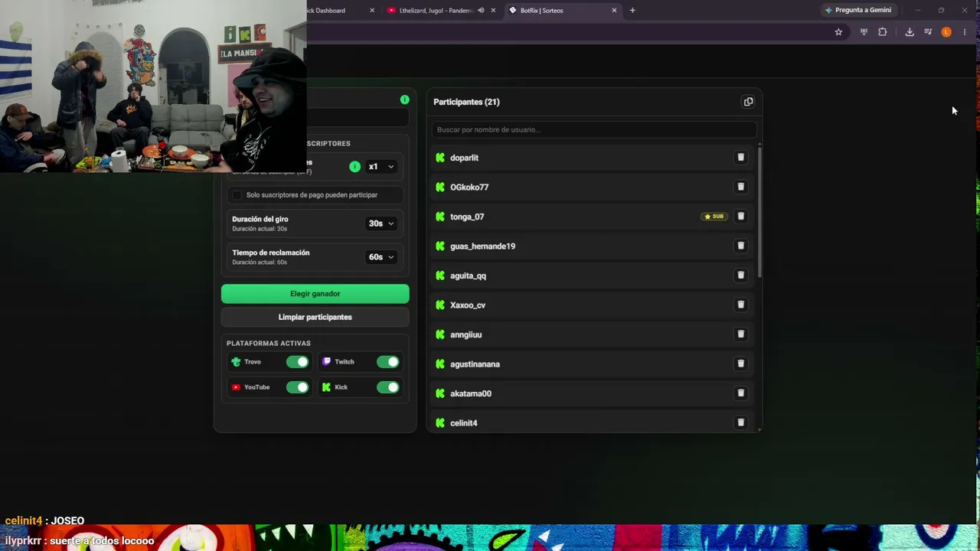Close the BotRix | Sorteos tab
Image resolution: width=980 pixels, height=551 pixels.
point(614,11)
